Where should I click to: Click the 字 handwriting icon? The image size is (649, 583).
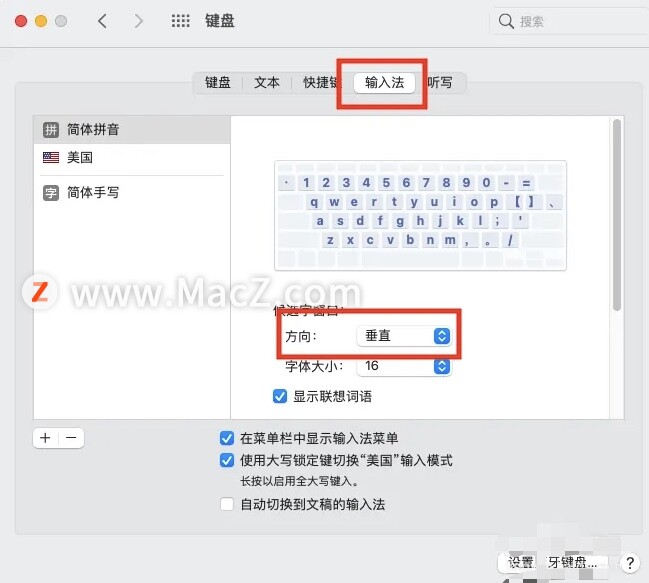(x=51, y=193)
